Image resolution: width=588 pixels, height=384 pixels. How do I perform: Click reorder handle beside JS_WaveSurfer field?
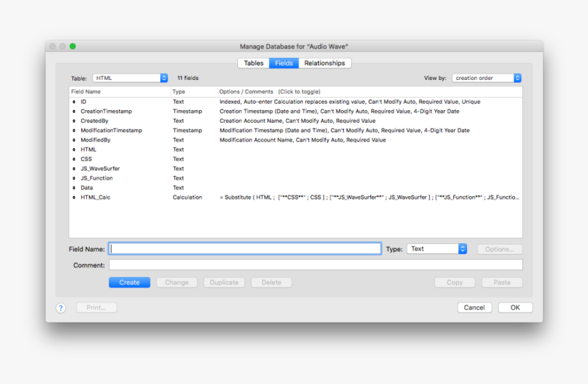pos(74,169)
